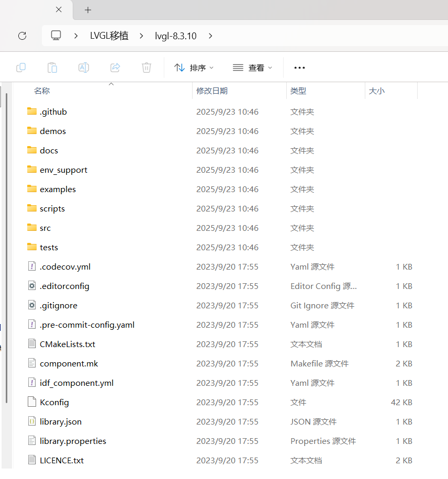Viewport: 448px width, 479px height.
Task: Click the 42 KB size of Kconfig
Action: tap(401, 403)
